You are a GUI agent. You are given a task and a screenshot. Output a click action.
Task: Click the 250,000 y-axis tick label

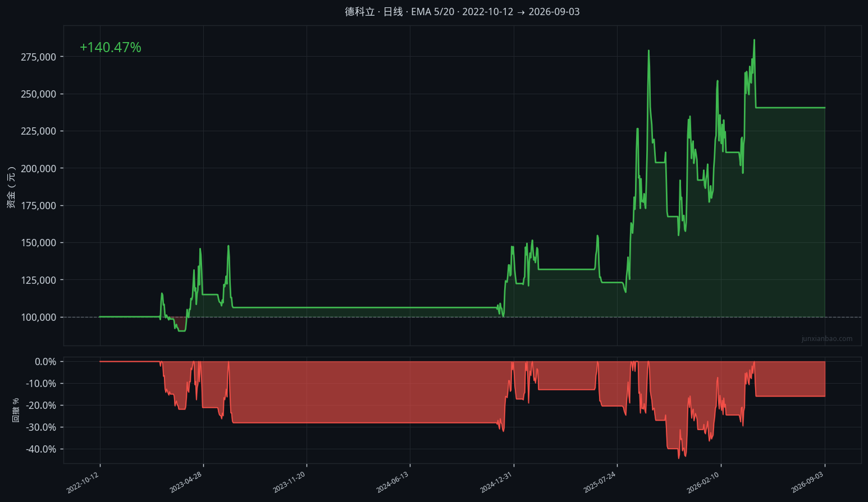coord(39,94)
